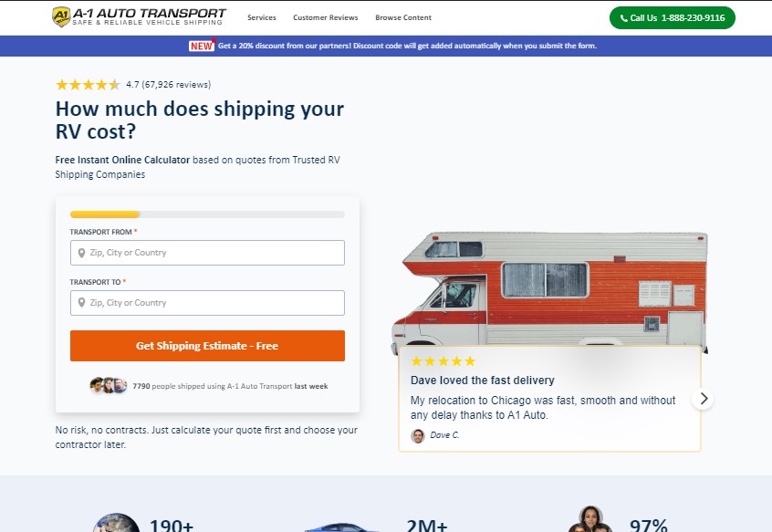Call 1-888-230-9116 using the green button

click(x=672, y=17)
